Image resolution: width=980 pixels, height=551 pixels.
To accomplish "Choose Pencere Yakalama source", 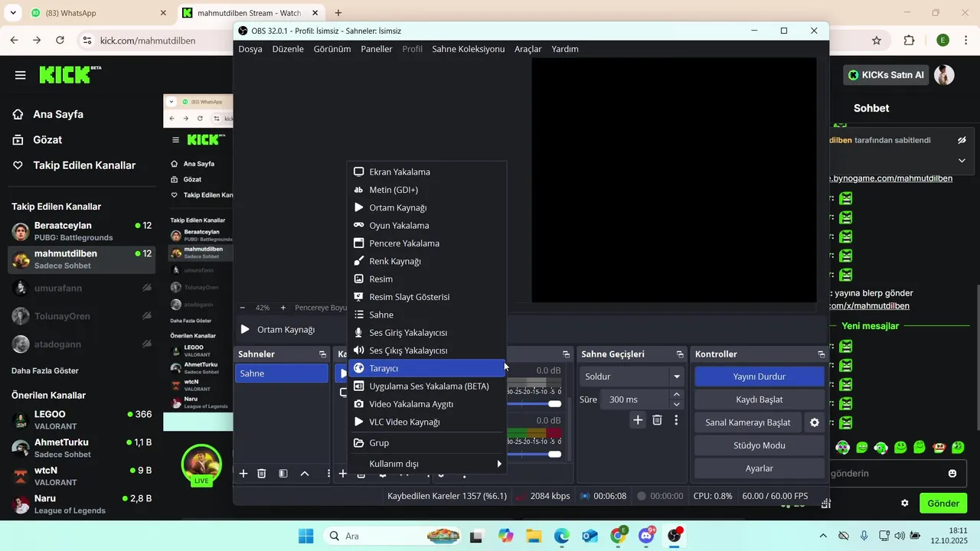I will point(427,243).
